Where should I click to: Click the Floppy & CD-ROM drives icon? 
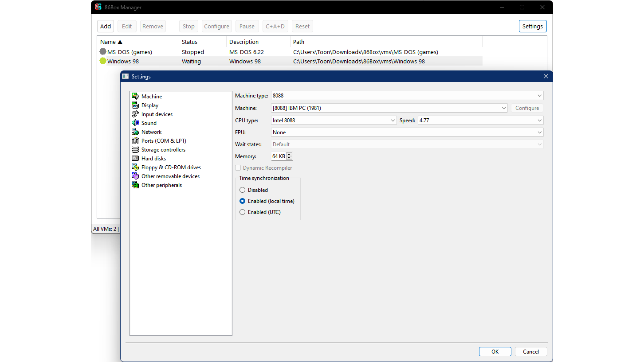click(x=135, y=167)
